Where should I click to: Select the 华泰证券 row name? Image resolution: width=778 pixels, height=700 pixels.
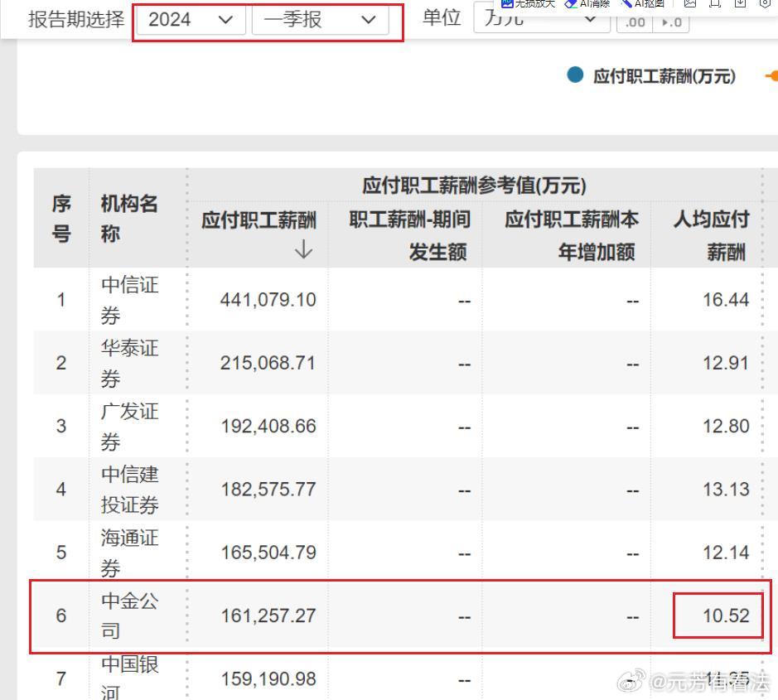(x=129, y=363)
